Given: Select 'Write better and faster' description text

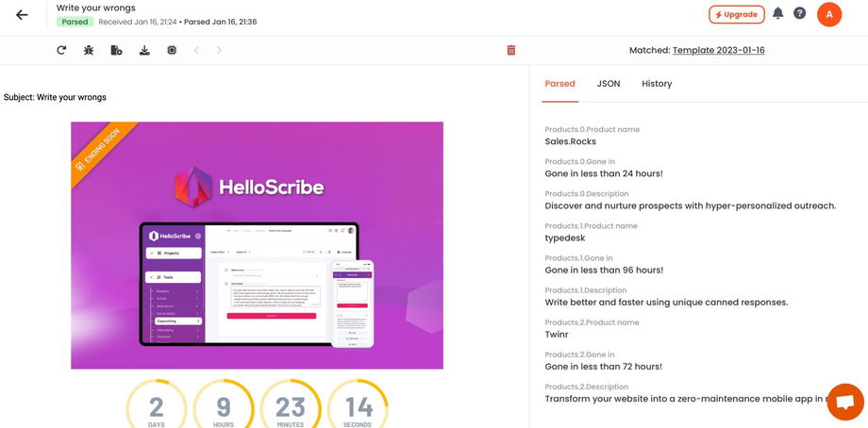Looking at the screenshot, I should [666, 303].
